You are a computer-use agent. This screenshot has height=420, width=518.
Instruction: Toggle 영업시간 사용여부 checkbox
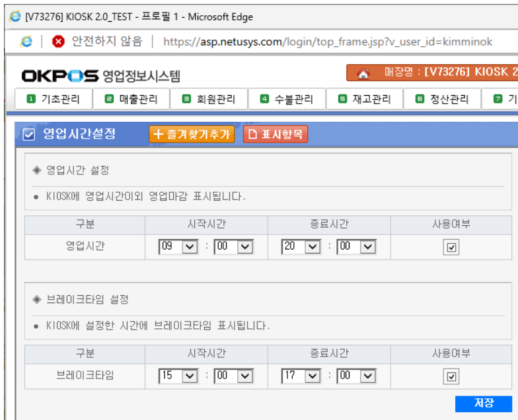452,248
